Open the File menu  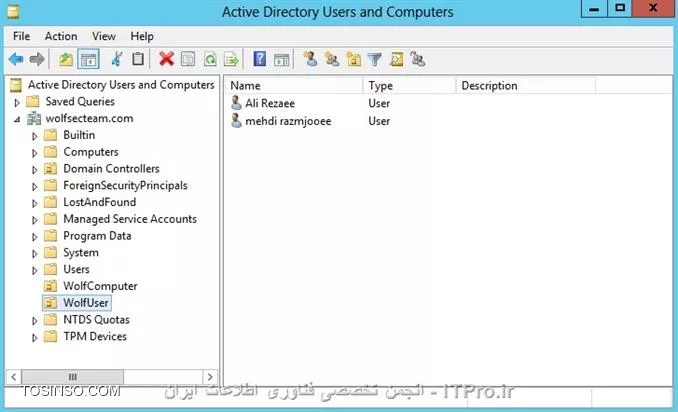coord(22,36)
